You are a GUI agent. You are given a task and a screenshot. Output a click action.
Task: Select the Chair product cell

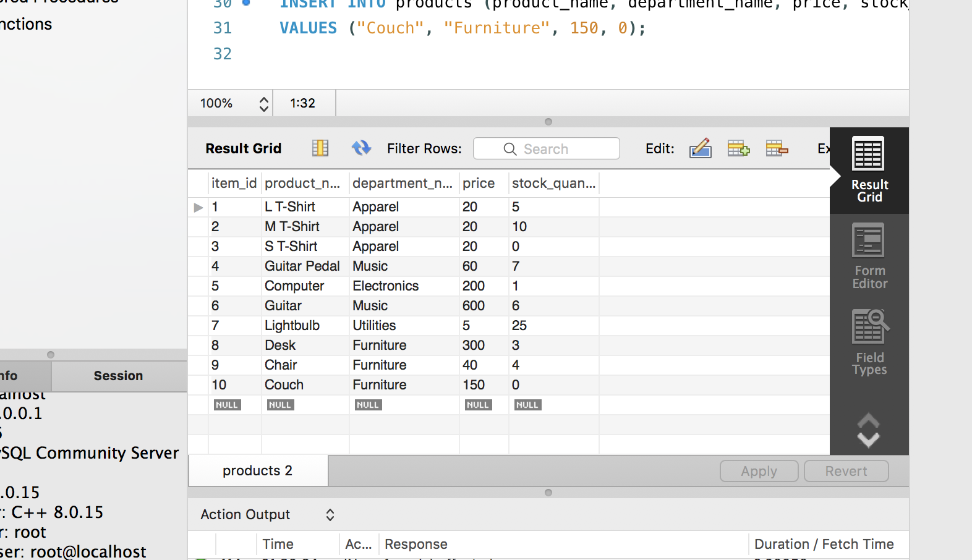pos(305,365)
